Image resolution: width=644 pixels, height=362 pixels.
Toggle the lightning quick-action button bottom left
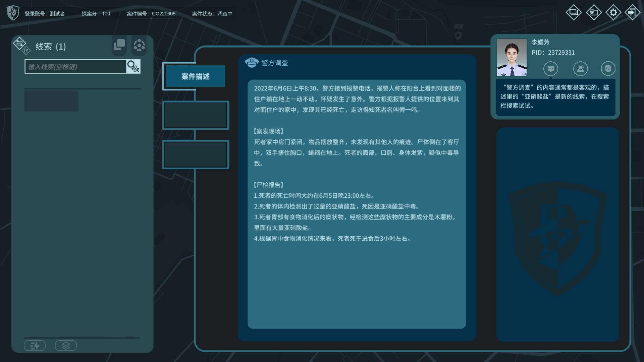tap(35, 345)
